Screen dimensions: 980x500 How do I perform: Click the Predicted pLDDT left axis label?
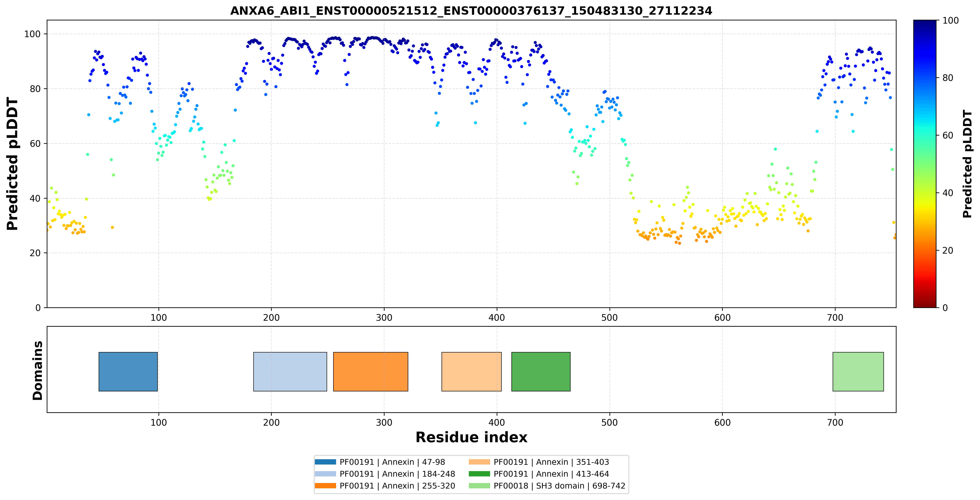13,164
